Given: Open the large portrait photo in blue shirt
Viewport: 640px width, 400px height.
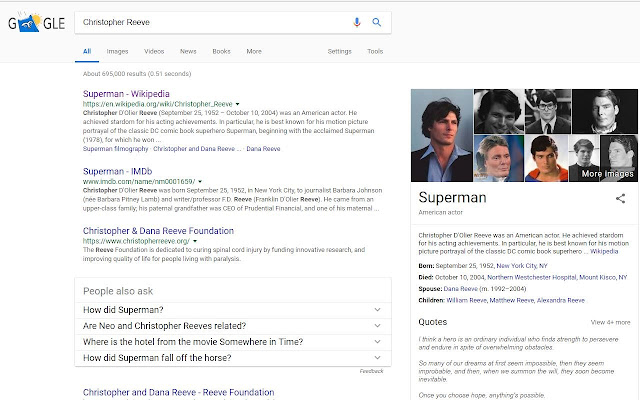Looking at the screenshot, I should click(442, 136).
